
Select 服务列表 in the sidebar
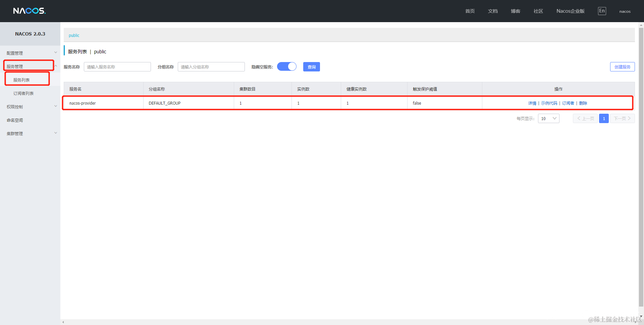[21, 80]
